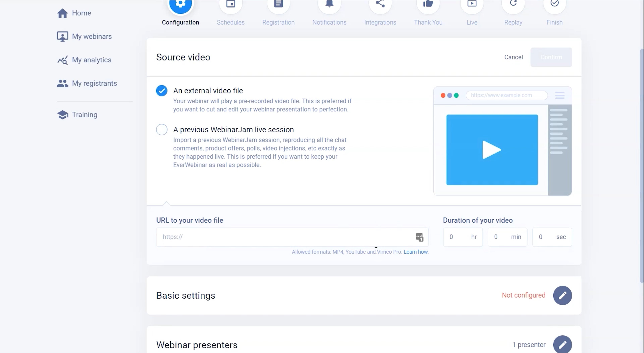The image size is (644, 353).
Task: Click the Configuration tab icon
Action: tap(180, 4)
